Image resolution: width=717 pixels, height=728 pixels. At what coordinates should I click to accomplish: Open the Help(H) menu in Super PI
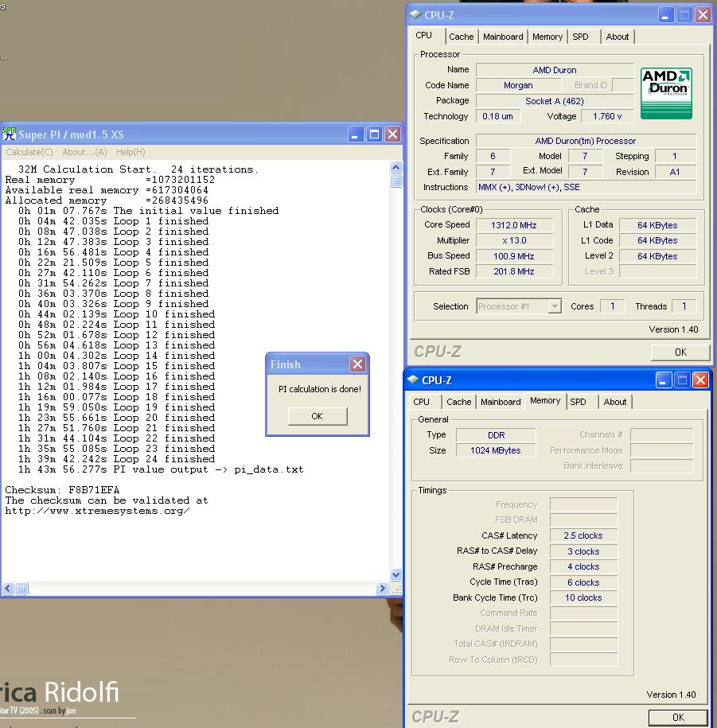click(x=131, y=152)
